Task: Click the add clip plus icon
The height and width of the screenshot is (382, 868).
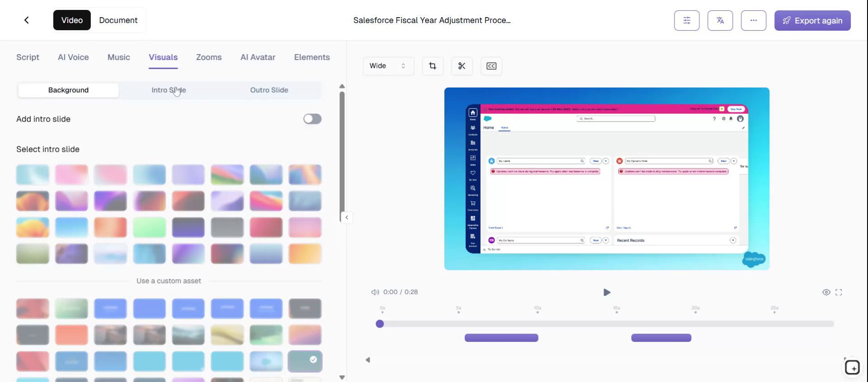Action: point(852,368)
